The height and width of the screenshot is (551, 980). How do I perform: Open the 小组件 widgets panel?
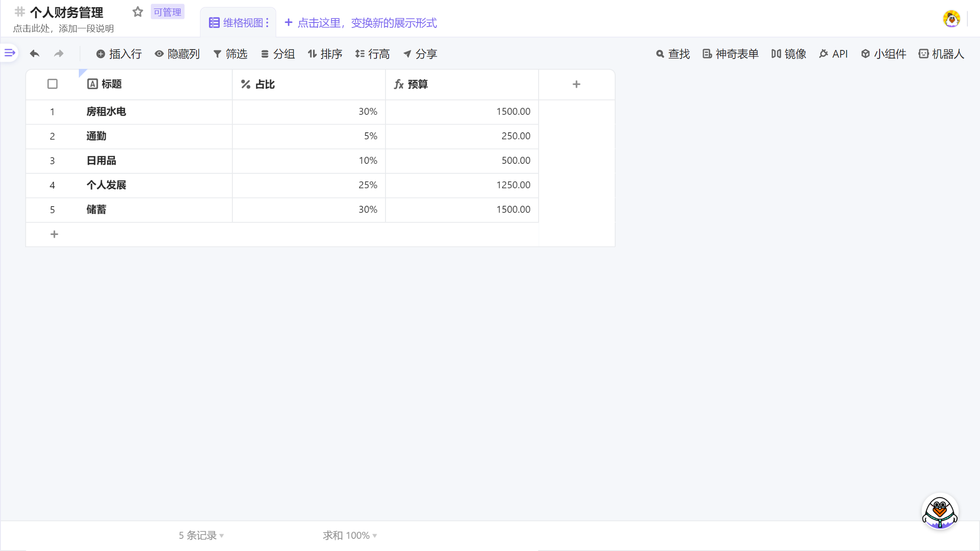pyautogui.click(x=883, y=54)
